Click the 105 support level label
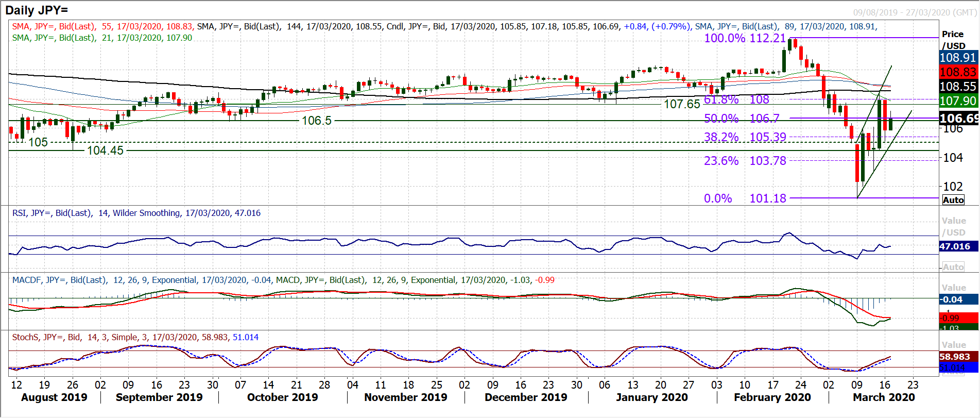Viewport: 980px width, 418px height. [38, 142]
